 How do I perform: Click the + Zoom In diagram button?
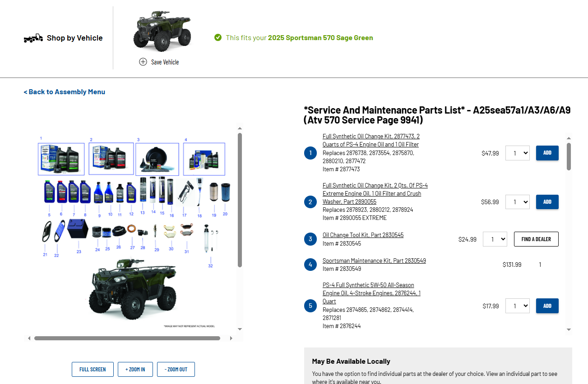[x=135, y=369]
